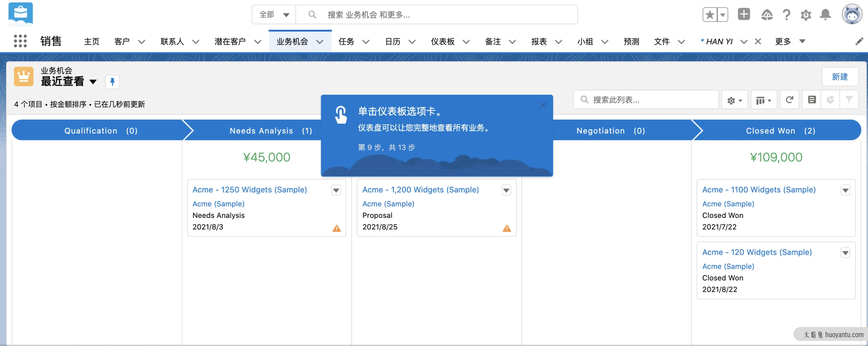Open list view controls gear menu
Screen dimensions: 868x346
tap(734, 100)
